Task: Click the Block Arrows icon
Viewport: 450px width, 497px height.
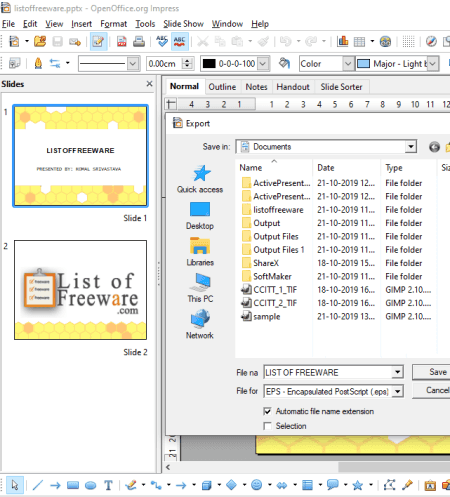Action: 282,485
